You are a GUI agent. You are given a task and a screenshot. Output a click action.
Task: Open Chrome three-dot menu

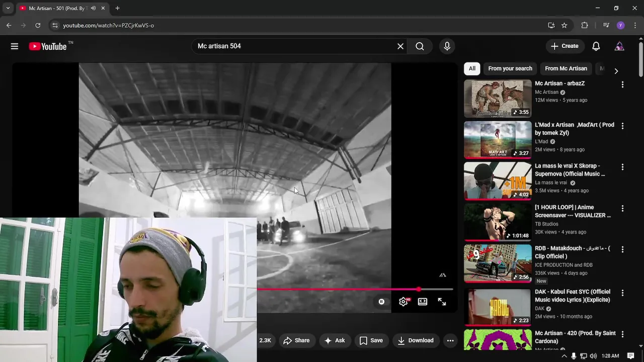[x=635, y=25]
